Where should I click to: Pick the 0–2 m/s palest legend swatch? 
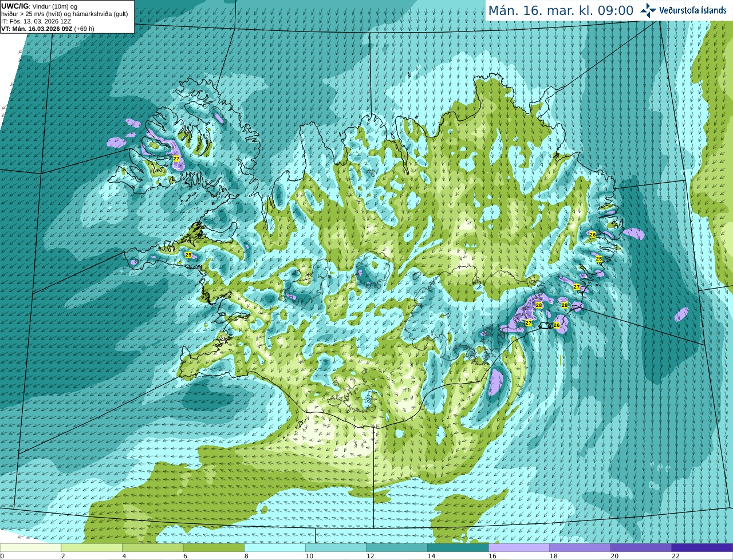[x=30, y=547]
